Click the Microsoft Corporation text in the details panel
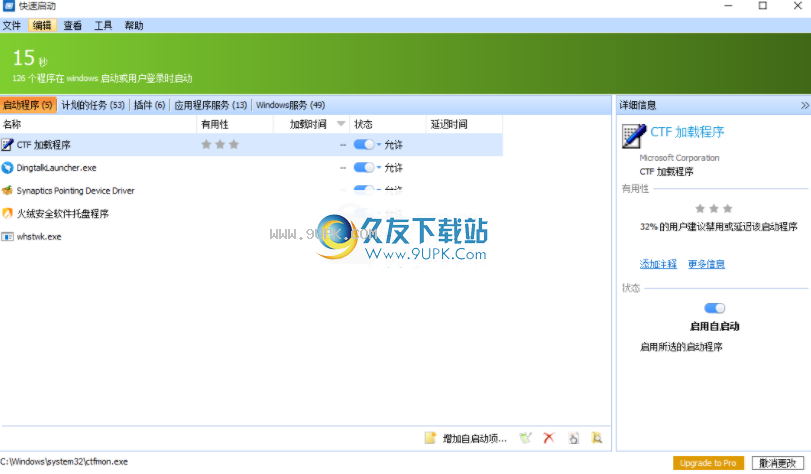The height and width of the screenshot is (474, 811). pos(679,158)
